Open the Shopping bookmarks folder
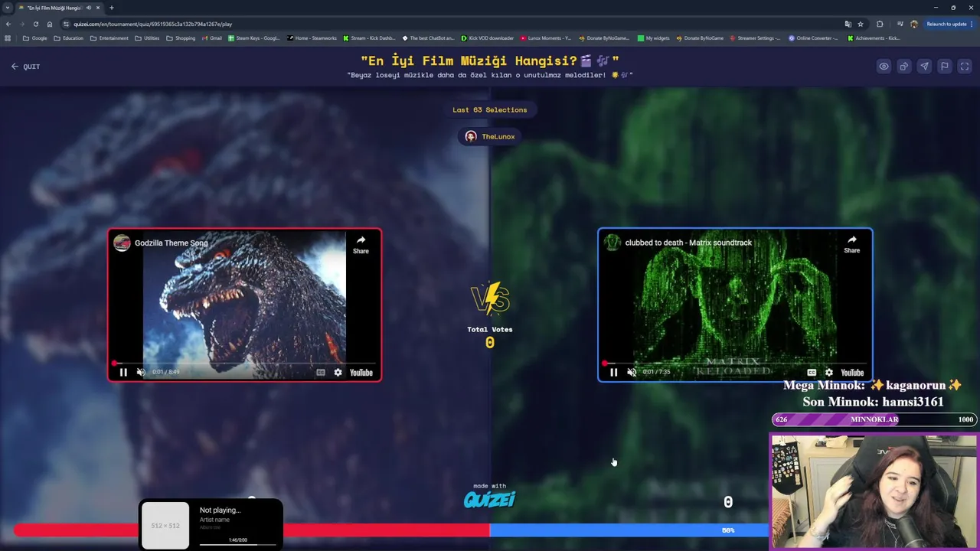The width and height of the screenshot is (980, 551). click(181, 38)
